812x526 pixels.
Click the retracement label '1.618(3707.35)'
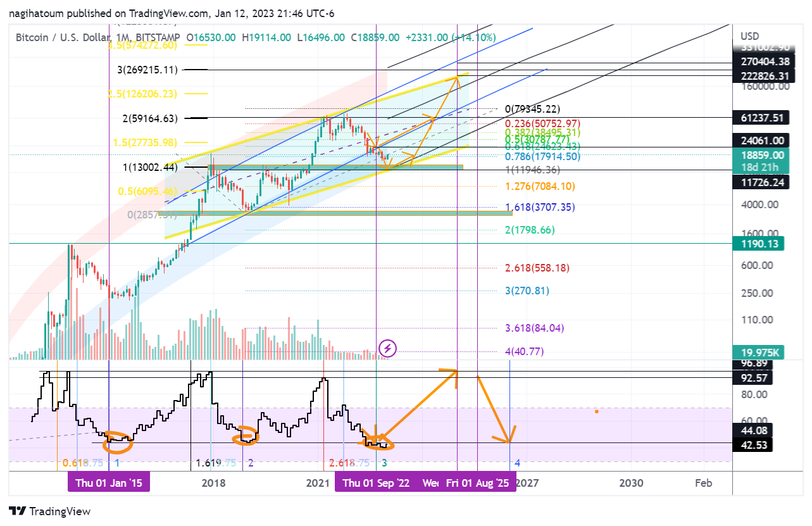coord(540,207)
